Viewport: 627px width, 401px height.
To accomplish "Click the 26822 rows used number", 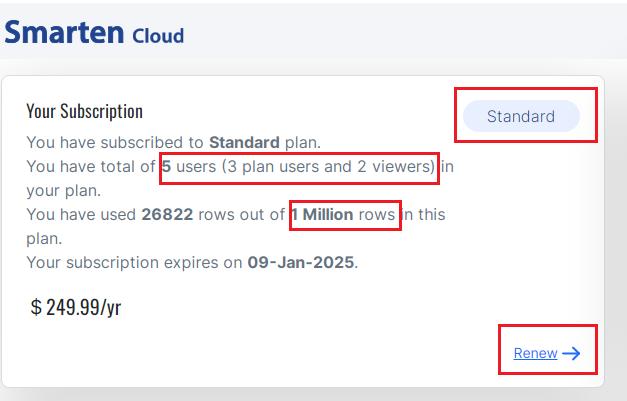I will (167, 215).
